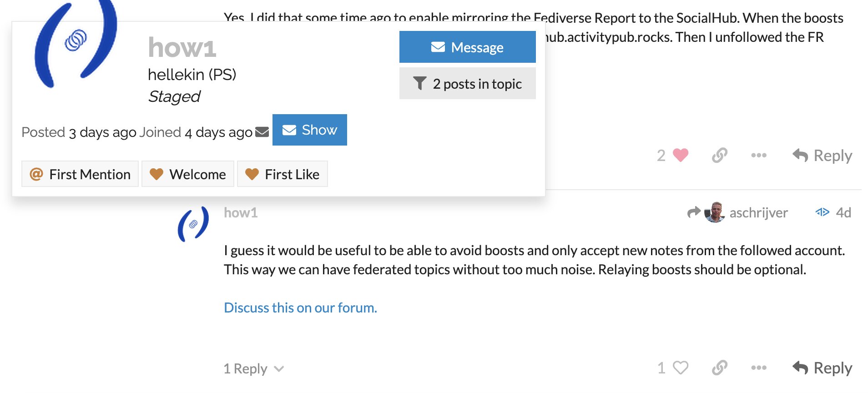Send a Message to how1
Screen dimensions: 868x393
coord(467,47)
